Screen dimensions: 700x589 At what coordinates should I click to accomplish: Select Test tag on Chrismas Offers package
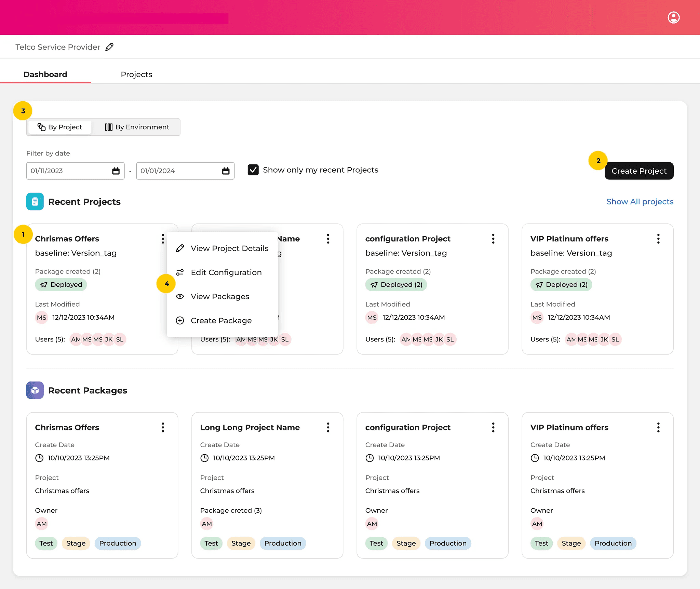tap(46, 544)
